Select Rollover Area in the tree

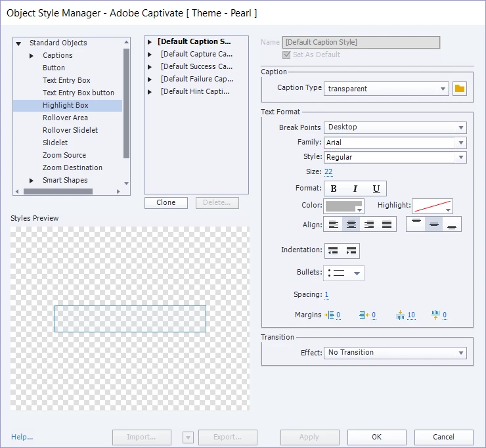point(65,118)
